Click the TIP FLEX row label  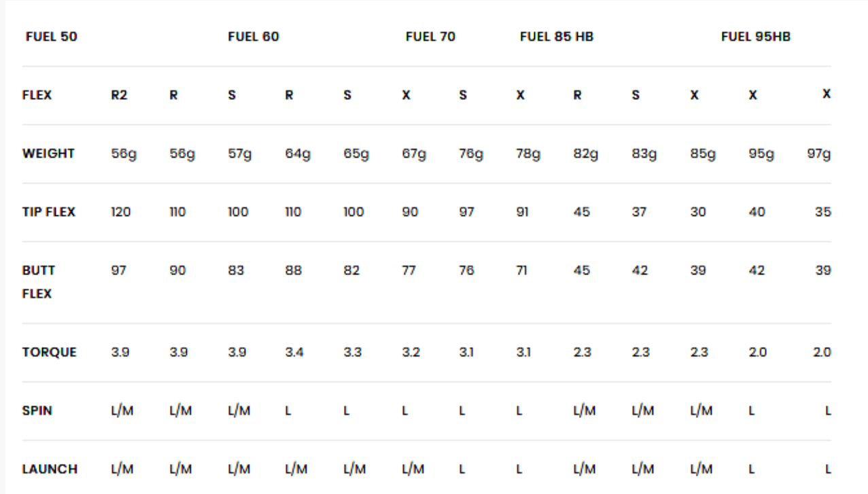(50, 212)
